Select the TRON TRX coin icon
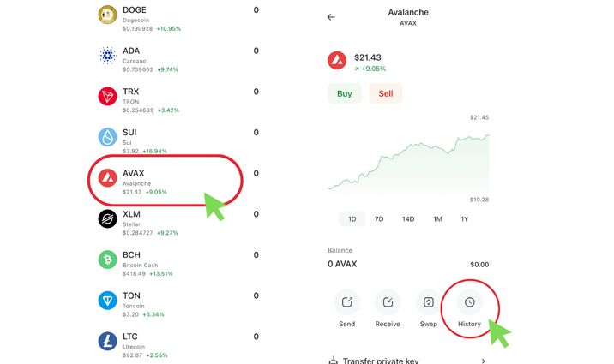Screen dimensions: 614x364 pyautogui.click(x=107, y=96)
